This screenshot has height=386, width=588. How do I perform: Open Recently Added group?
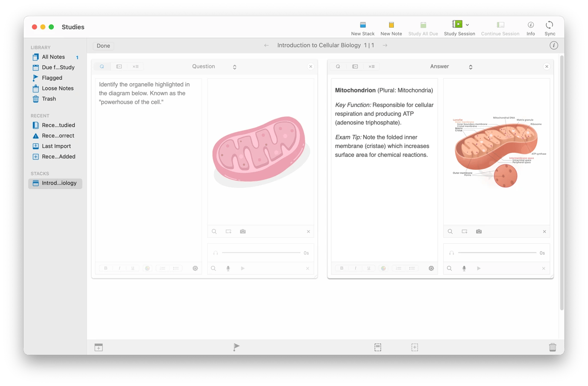55,157
